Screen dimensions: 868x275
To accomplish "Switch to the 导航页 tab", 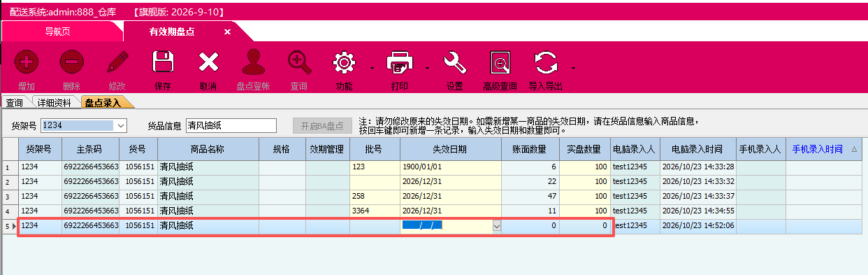I will (x=57, y=31).
